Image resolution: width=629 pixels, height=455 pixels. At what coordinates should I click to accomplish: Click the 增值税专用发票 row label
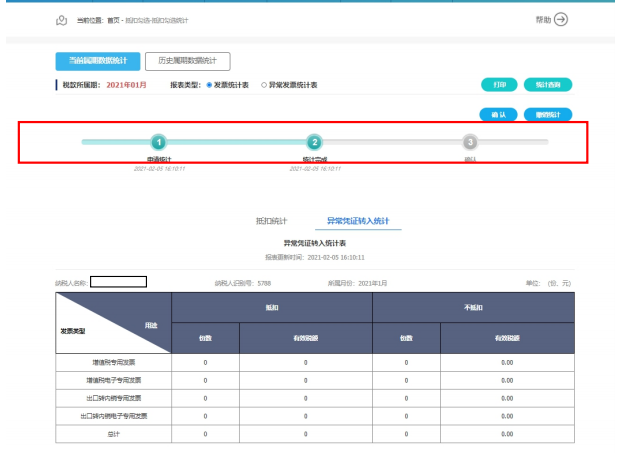coord(114,362)
